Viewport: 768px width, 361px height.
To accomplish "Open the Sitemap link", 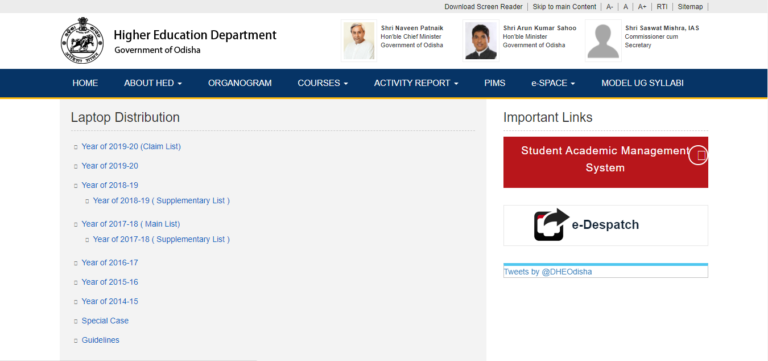I will 690,7.
